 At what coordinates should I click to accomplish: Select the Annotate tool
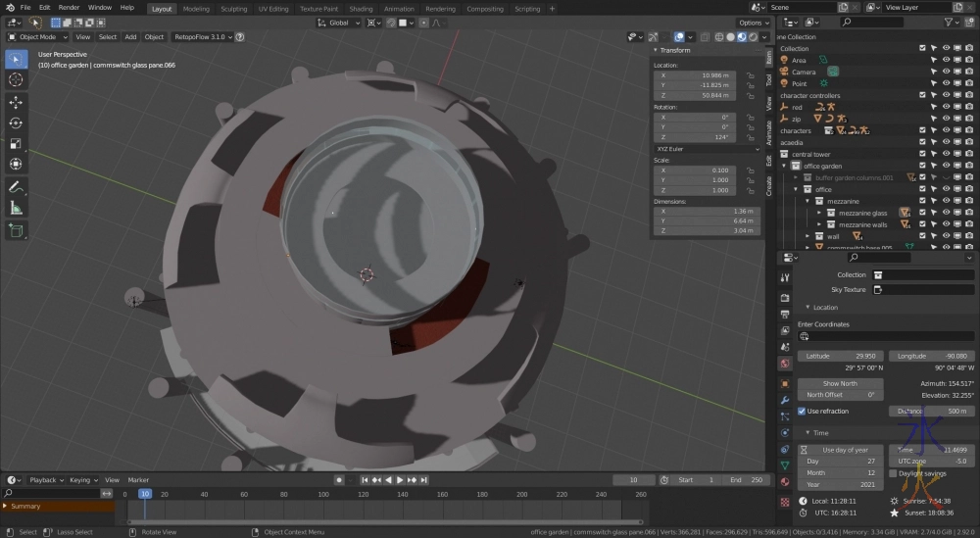[x=16, y=186]
